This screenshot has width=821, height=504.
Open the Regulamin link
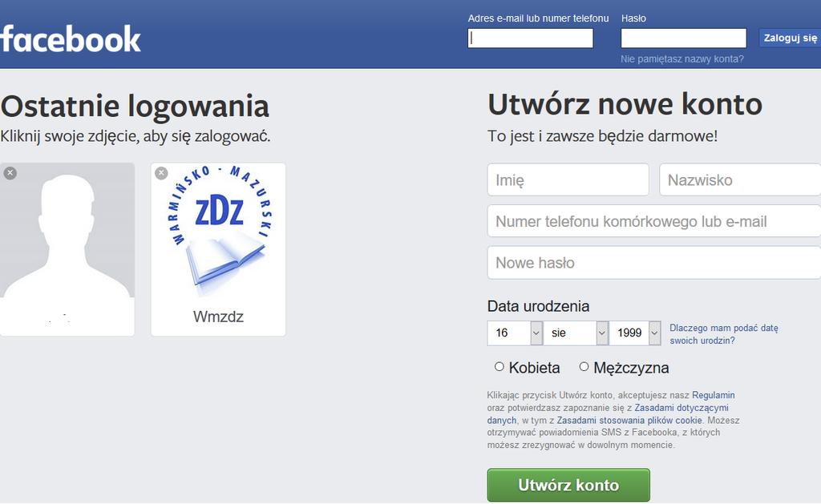pyautogui.click(x=713, y=395)
